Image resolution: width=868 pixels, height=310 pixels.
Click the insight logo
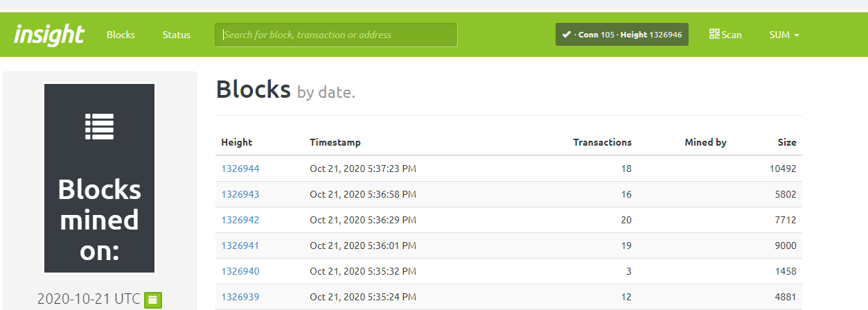coord(49,34)
